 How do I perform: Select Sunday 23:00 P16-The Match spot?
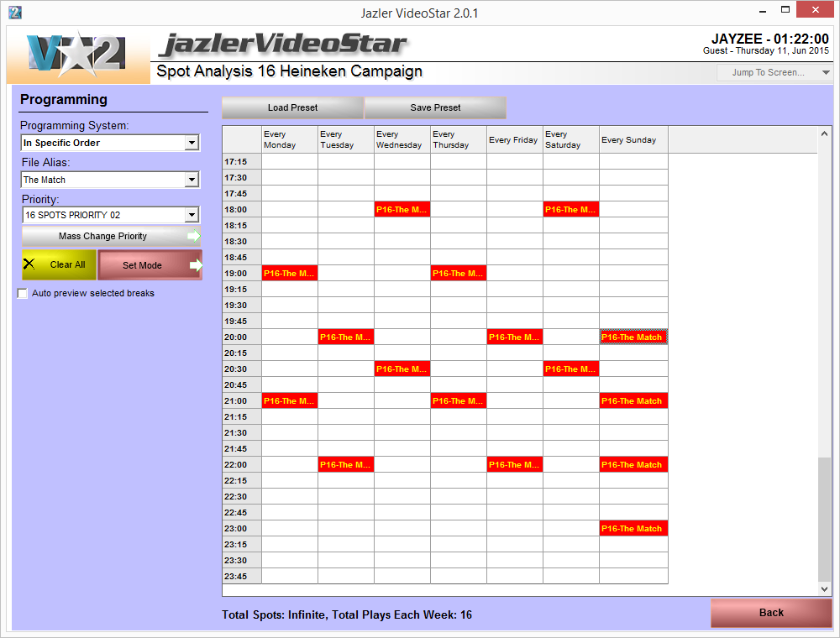[633, 529]
